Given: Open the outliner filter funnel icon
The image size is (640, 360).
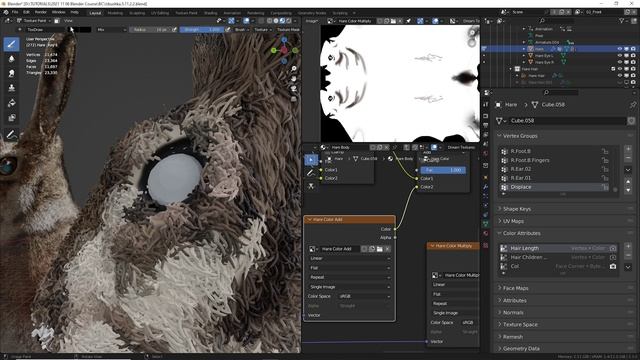Looking at the screenshot, I should click(x=623, y=20).
